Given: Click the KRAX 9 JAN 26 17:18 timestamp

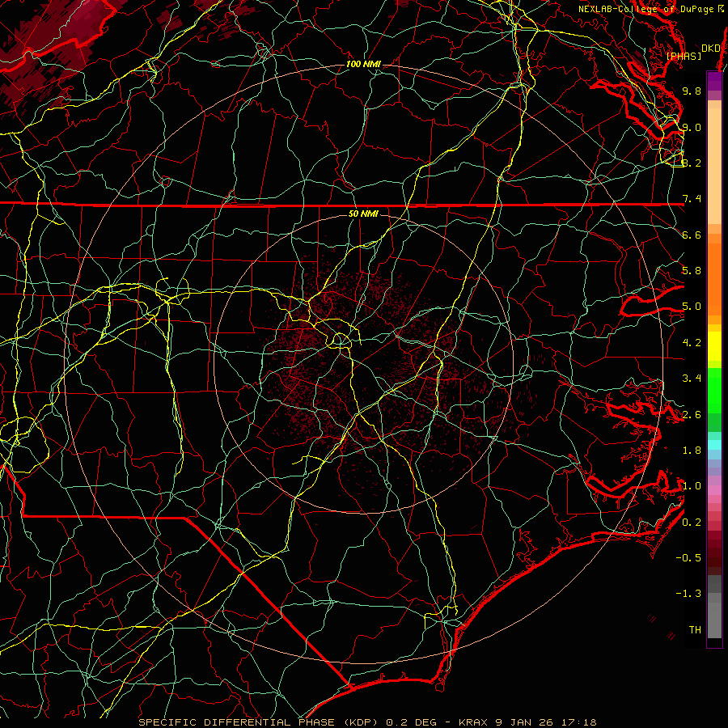Looking at the screenshot, I should 527,722.
